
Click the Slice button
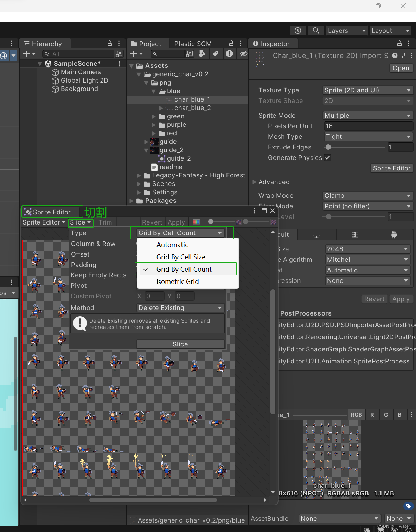(180, 344)
